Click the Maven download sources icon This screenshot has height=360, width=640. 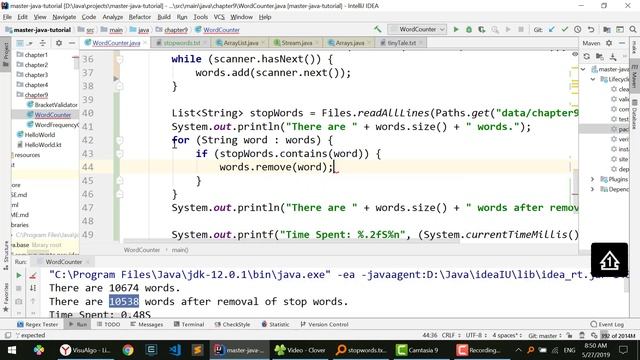pos(613,56)
